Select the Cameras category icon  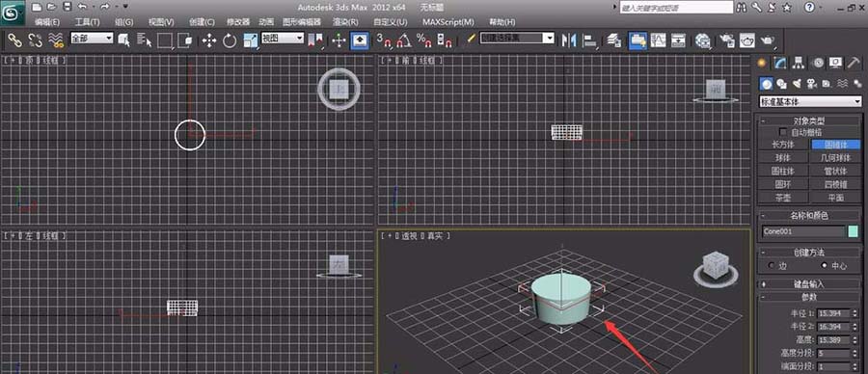point(811,84)
